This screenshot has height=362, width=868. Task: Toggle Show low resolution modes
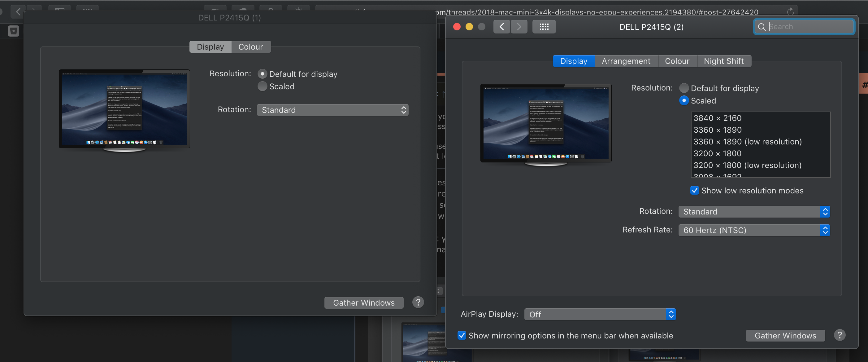pos(694,190)
